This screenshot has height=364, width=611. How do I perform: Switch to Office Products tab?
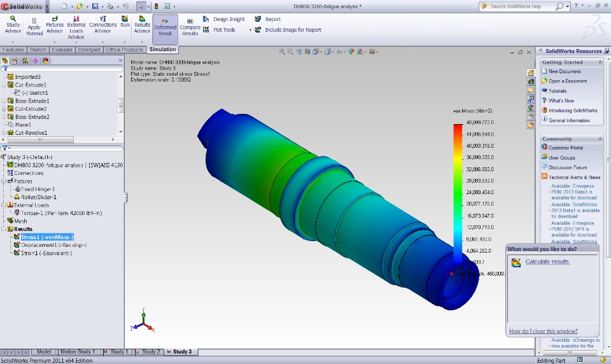coord(125,50)
